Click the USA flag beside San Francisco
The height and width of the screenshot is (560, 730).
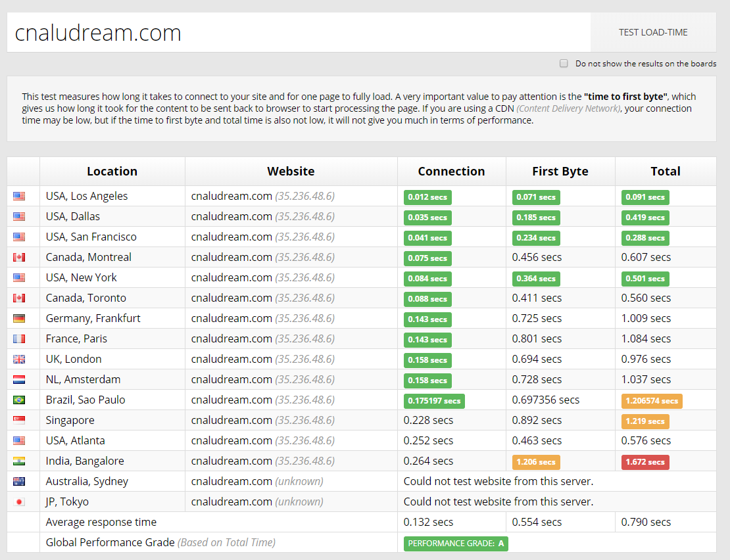[x=19, y=237]
